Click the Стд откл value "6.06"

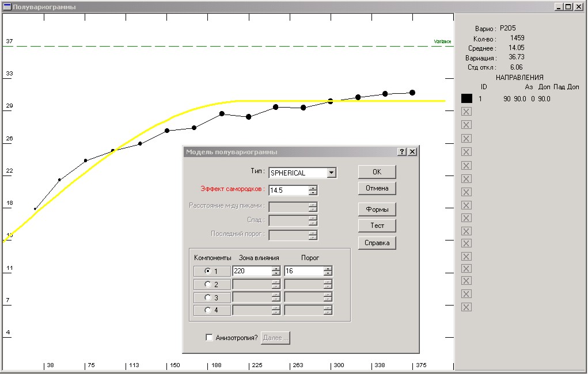coord(517,67)
